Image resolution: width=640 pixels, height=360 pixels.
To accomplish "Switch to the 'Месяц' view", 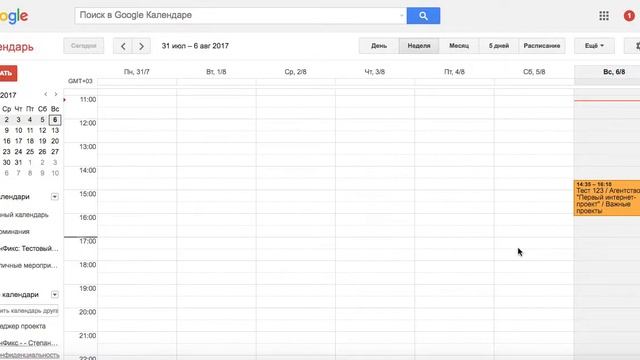I will [x=459, y=46].
